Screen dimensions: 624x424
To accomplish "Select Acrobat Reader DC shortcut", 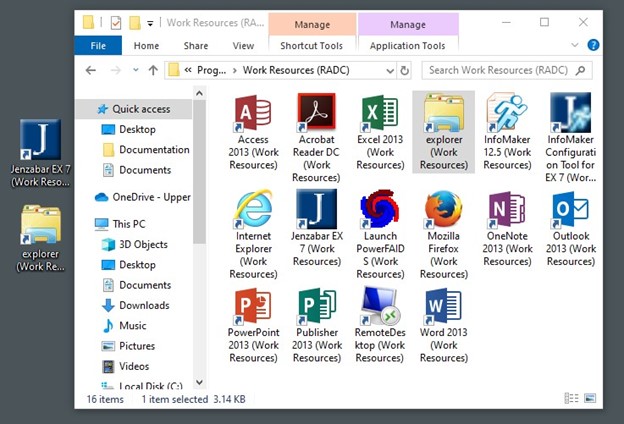I will 317,137.
